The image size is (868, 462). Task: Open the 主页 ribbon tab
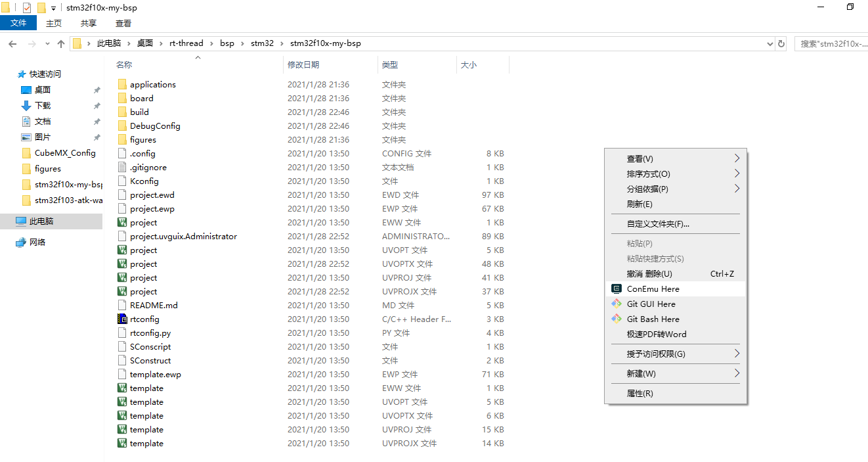54,23
